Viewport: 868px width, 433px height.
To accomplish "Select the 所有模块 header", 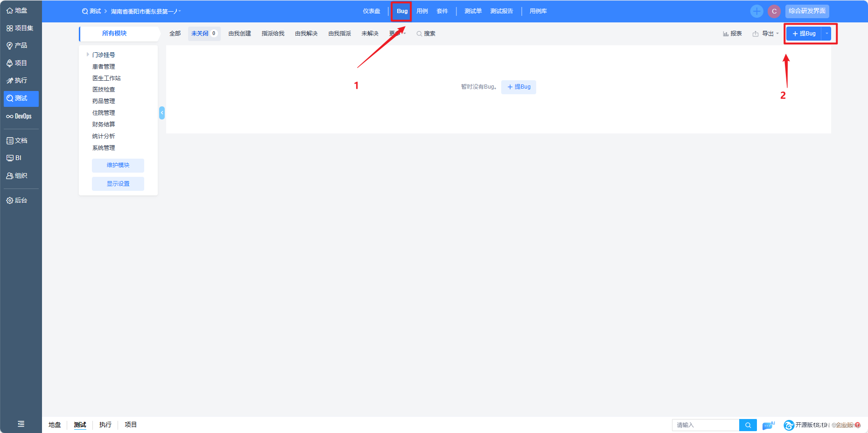I will [114, 34].
